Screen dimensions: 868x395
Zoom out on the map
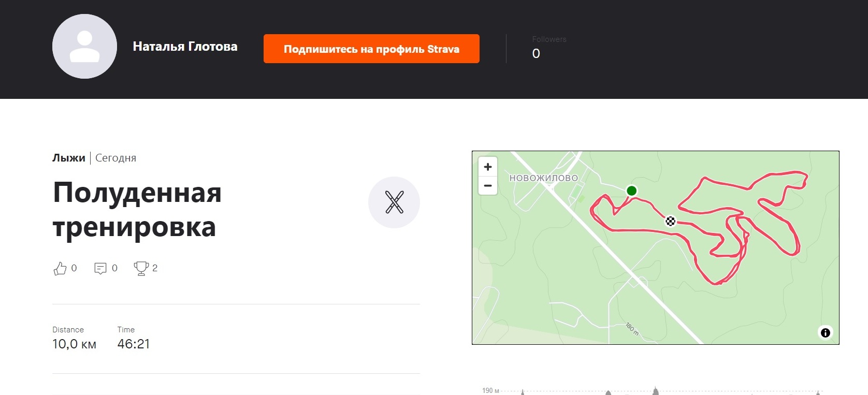488,185
